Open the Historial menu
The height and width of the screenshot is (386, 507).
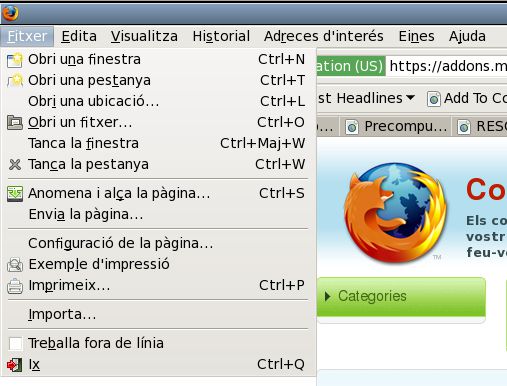point(221,36)
